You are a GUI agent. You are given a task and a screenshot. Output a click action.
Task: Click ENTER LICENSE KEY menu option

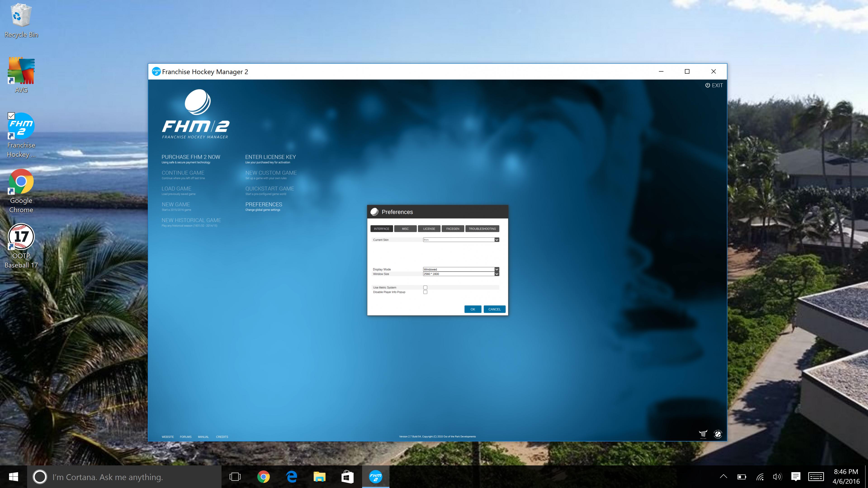pos(270,157)
